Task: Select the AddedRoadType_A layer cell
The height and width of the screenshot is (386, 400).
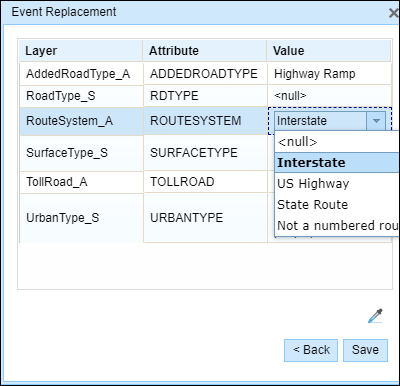Action: tap(81, 74)
